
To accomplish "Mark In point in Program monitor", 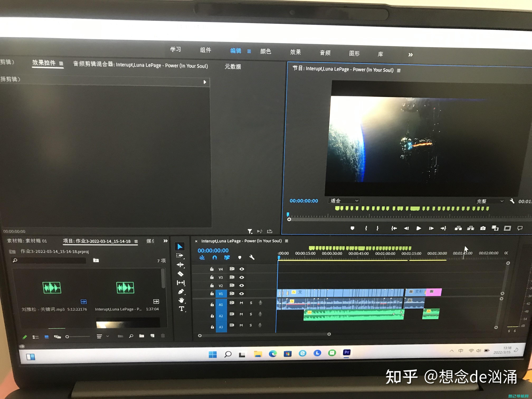I will click(366, 228).
